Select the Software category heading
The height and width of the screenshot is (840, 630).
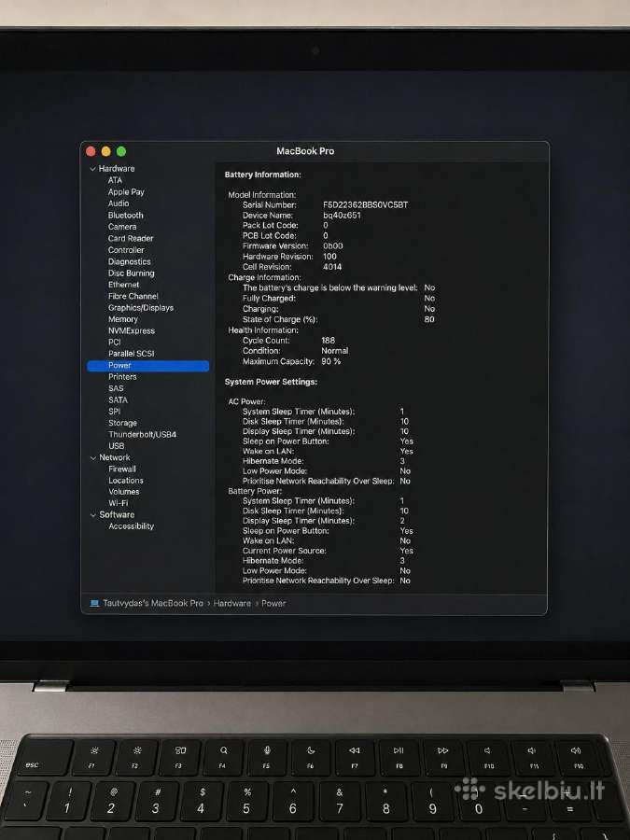[x=117, y=514]
